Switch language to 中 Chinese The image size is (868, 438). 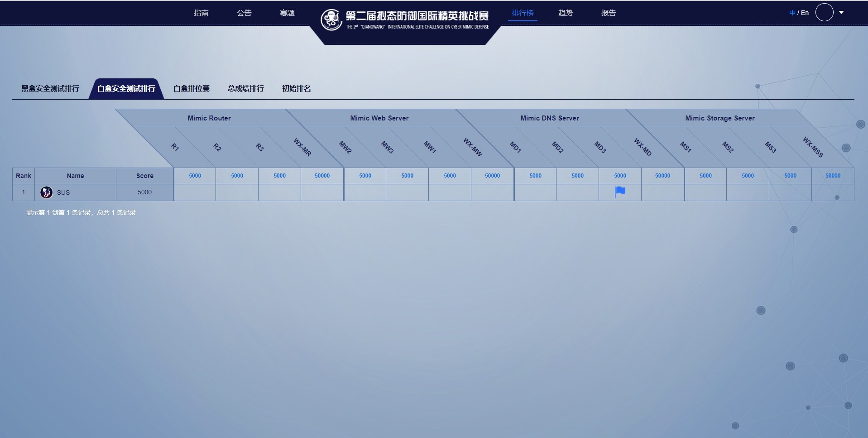coord(792,13)
